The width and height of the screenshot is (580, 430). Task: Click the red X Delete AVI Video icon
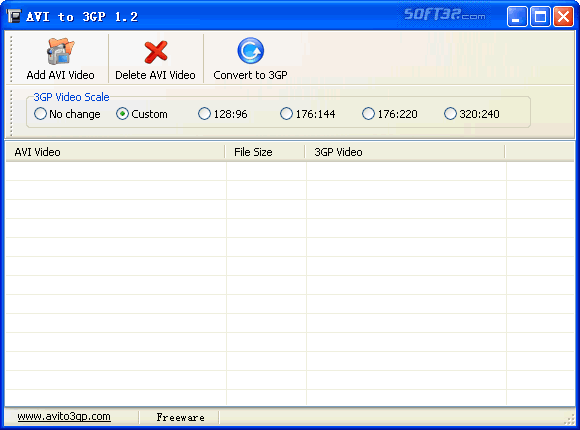point(156,52)
